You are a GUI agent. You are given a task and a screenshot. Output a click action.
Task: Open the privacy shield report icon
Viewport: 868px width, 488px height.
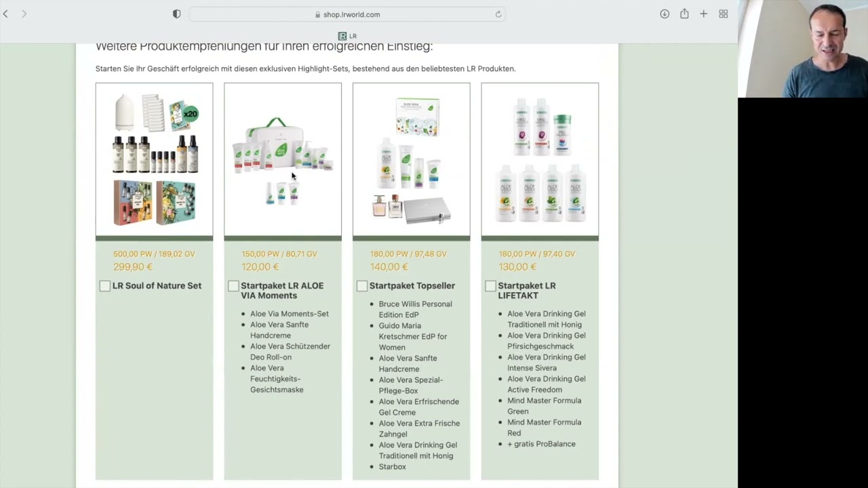coord(176,14)
